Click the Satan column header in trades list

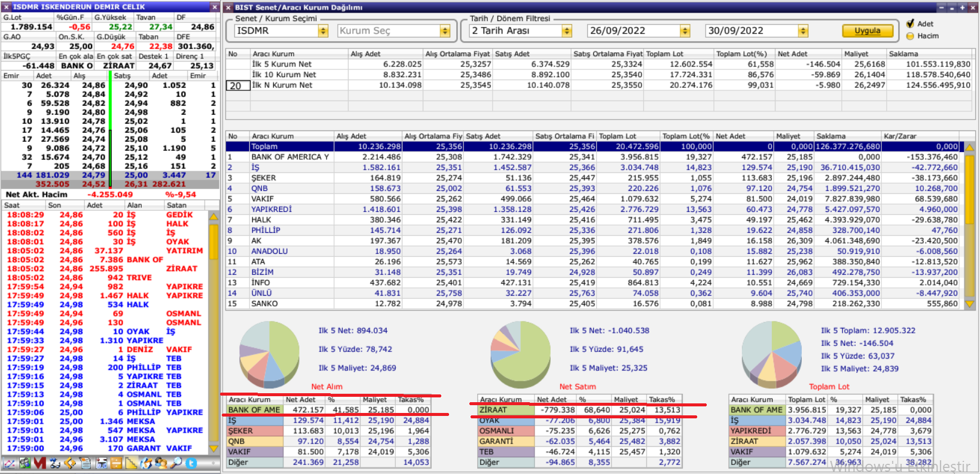tap(185, 205)
